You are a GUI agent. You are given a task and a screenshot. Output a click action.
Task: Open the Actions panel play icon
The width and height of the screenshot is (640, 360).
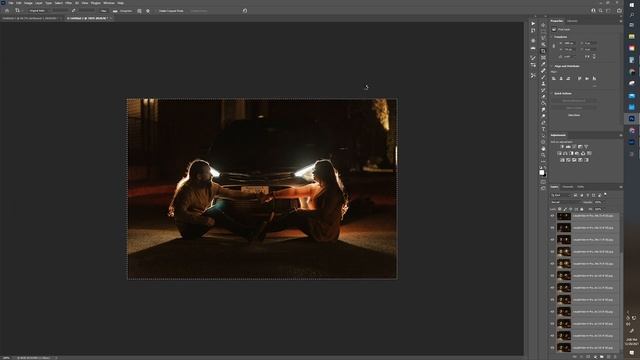[533, 24]
